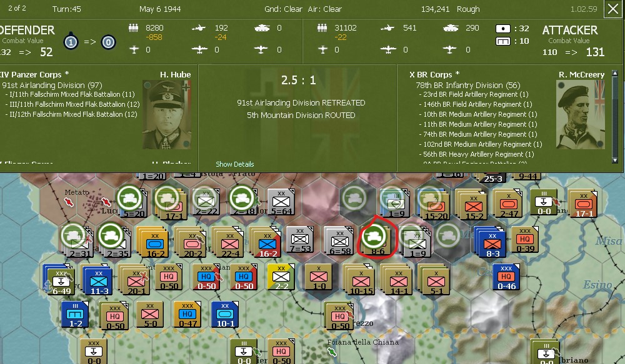Select the 7=53 grey infantry counter
This screenshot has width=625, height=364.
(300, 240)
